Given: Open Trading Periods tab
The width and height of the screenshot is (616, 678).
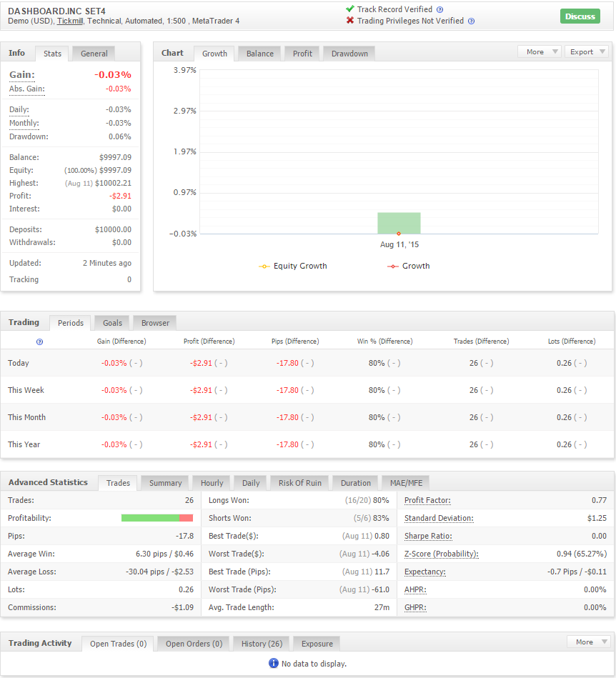Looking at the screenshot, I should pyautogui.click(x=71, y=323).
